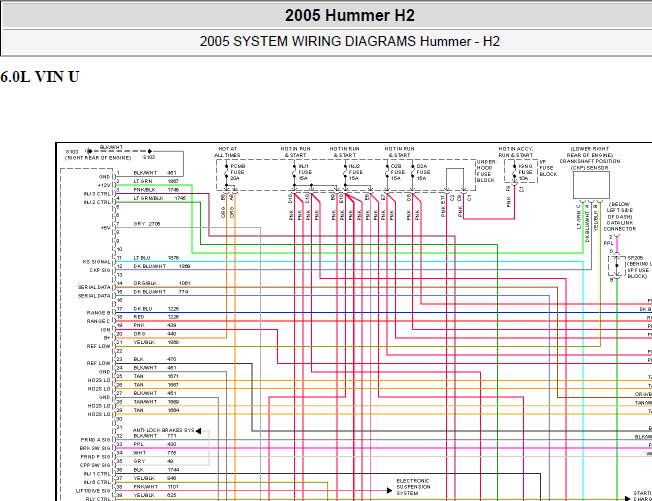Click the 'IGN0 FUSE 10A' label

pos(526,172)
